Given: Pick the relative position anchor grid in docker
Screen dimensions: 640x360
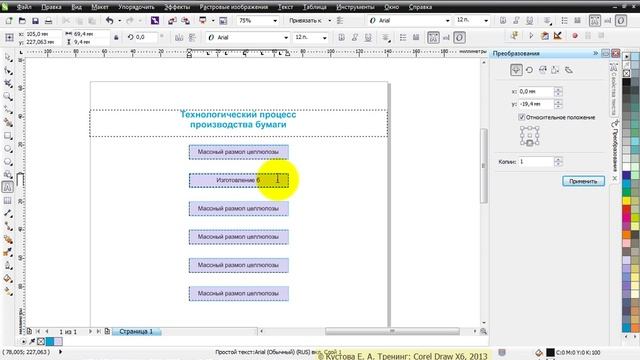Looking at the screenshot, I should 529,136.
